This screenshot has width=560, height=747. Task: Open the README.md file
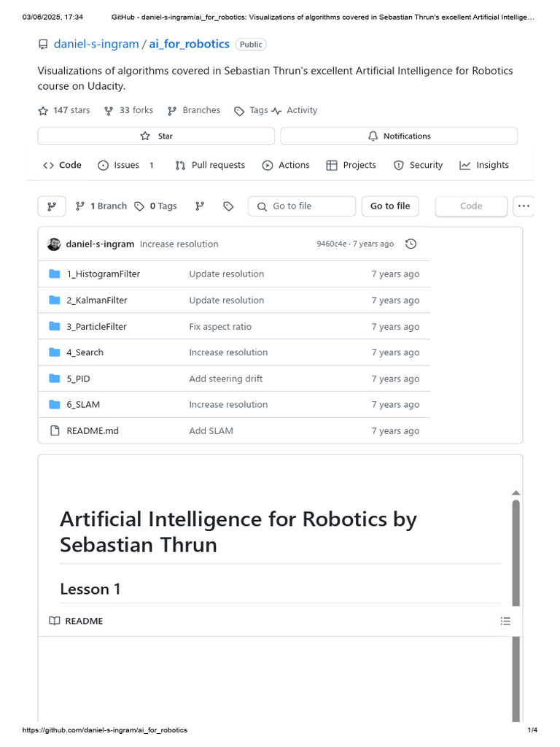click(93, 430)
